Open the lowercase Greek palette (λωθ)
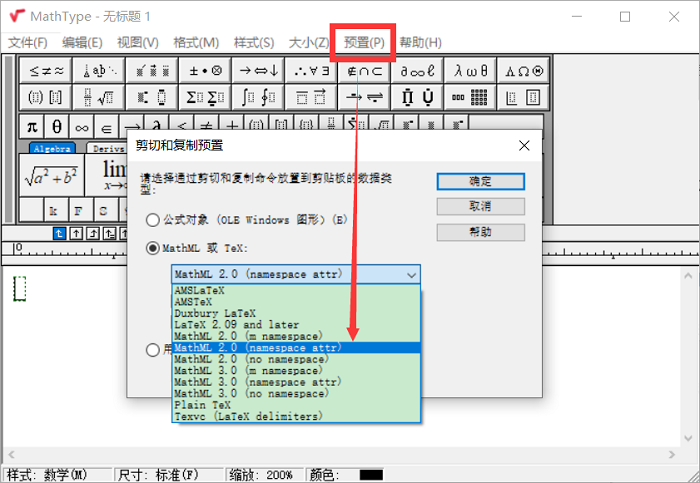700x483 pixels. click(470, 71)
